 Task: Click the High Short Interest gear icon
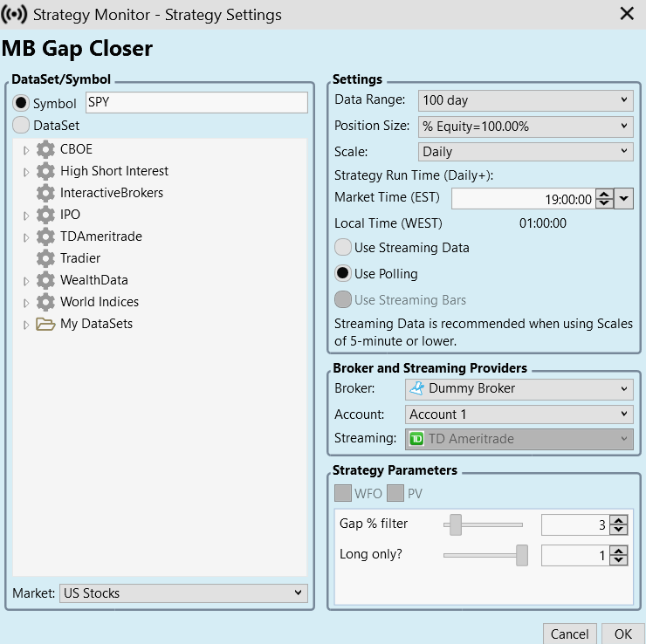tap(45, 171)
